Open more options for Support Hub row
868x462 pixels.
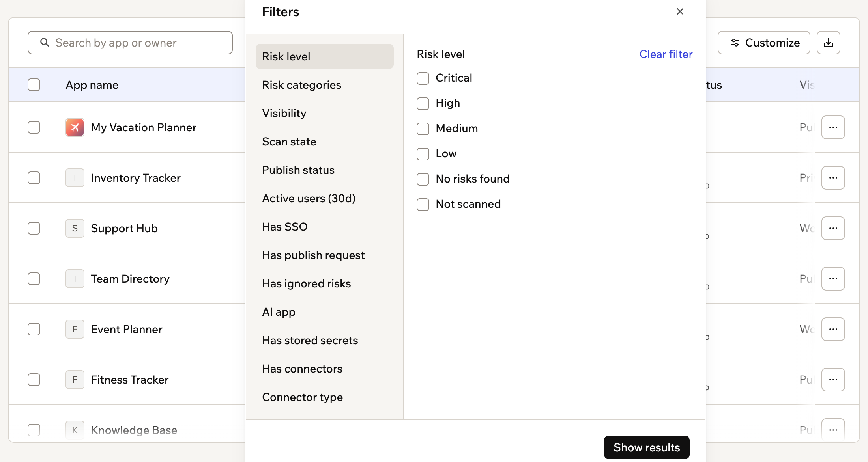(833, 228)
